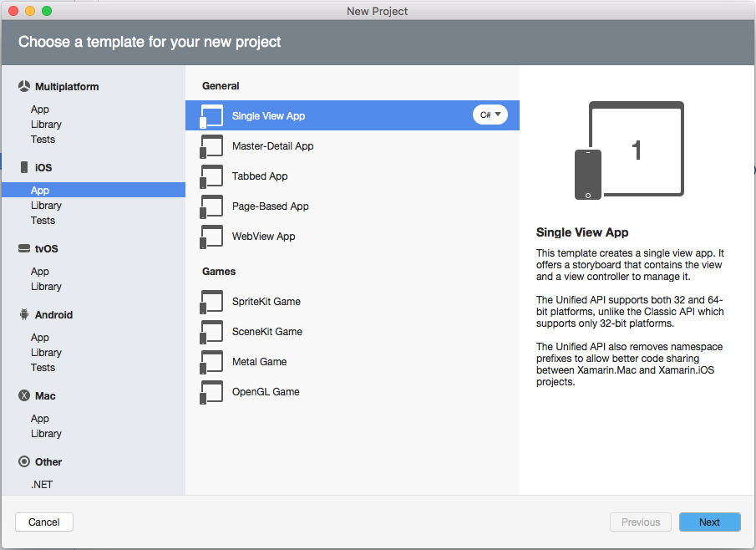Open the C# language dropdown
Image resolution: width=756 pixels, height=550 pixels.
[490, 115]
